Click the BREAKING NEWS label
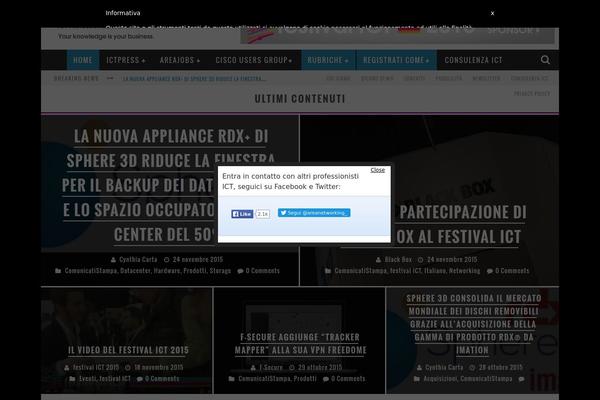Screen dimensions: 600x400 click(x=76, y=78)
